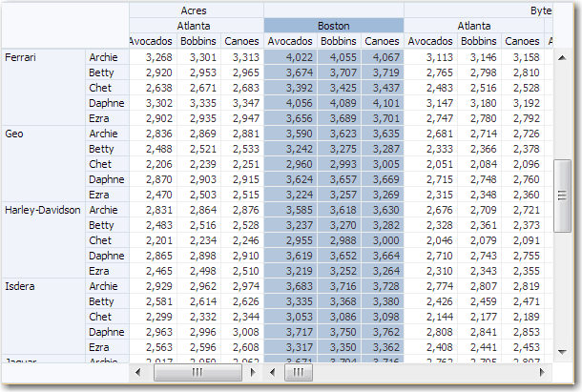The width and height of the screenshot is (582, 392).
Task: Select Canoes header under Acres Atlanta
Action: [242, 41]
